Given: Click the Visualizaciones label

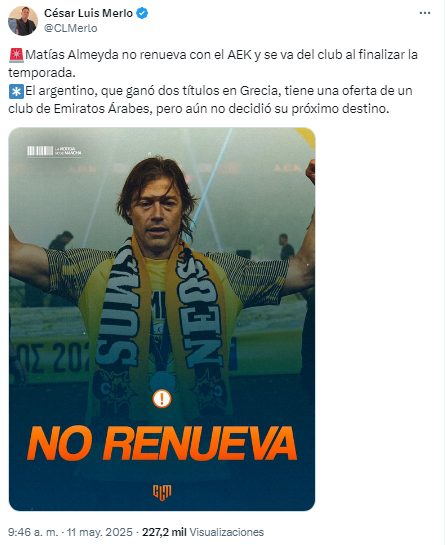Looking at the screenshot, I should click(x=226, y=532).
